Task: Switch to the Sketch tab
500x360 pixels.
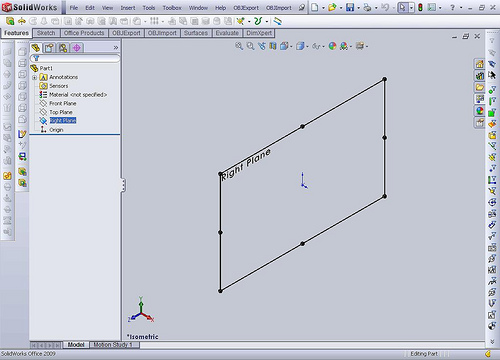Action: click(x=46, y=33)
